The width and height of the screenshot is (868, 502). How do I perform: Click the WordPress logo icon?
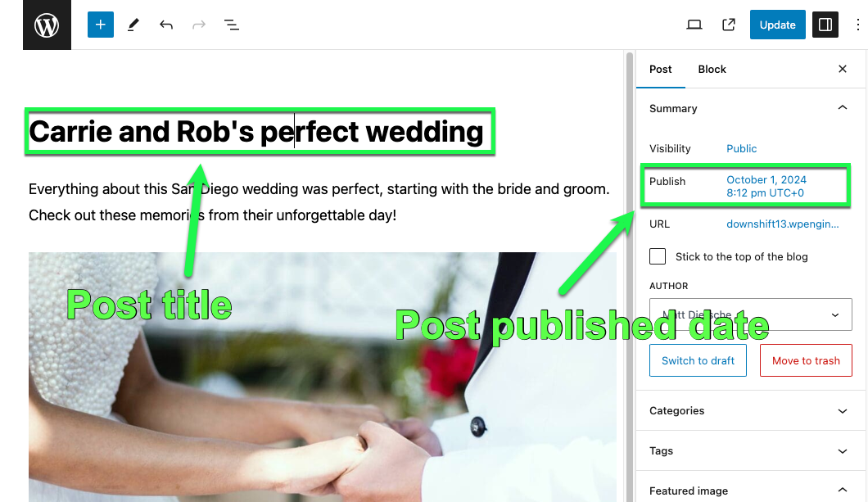click(47, 25)
